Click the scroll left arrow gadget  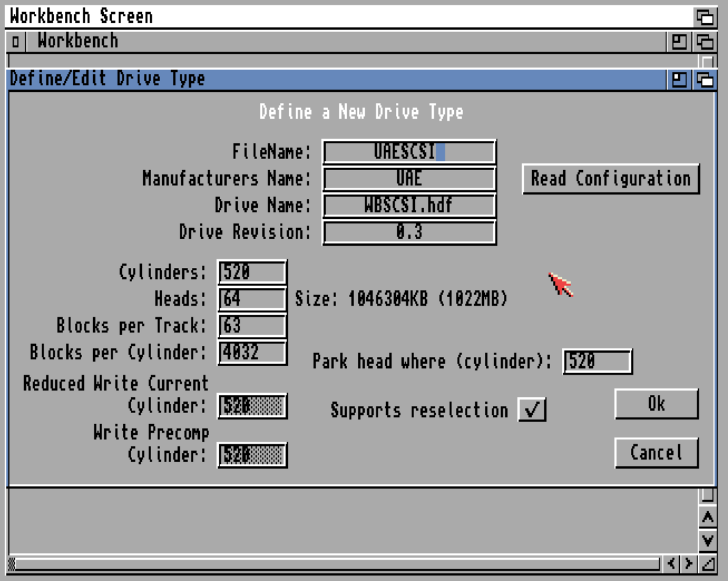click(x=671, y=563)
